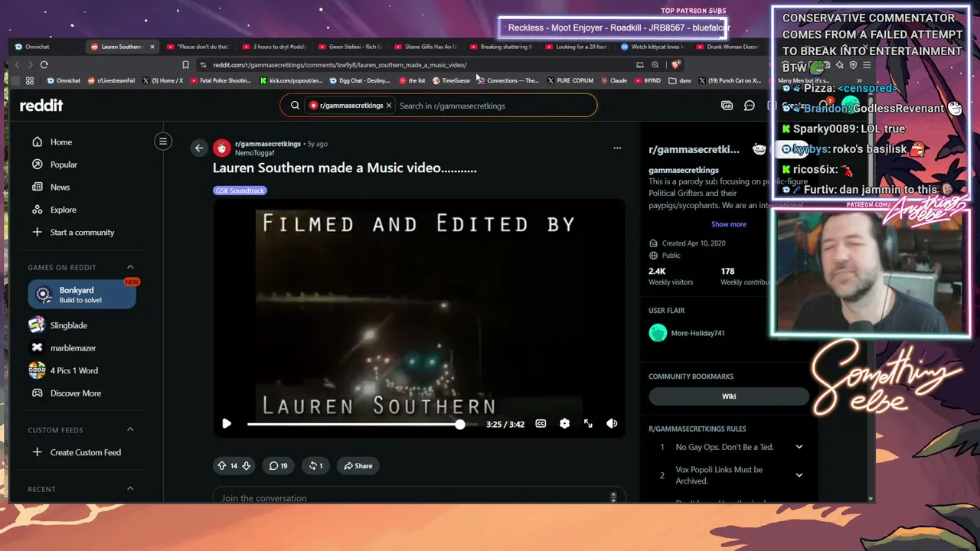980x551 pixels.
Task: Downvote the Lauren Southern post
Action: click(x=247, y=465)
